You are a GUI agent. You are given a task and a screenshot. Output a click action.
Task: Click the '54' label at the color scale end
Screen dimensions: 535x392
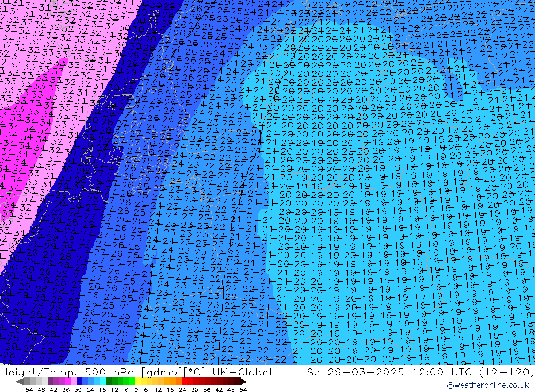point(243,390)
